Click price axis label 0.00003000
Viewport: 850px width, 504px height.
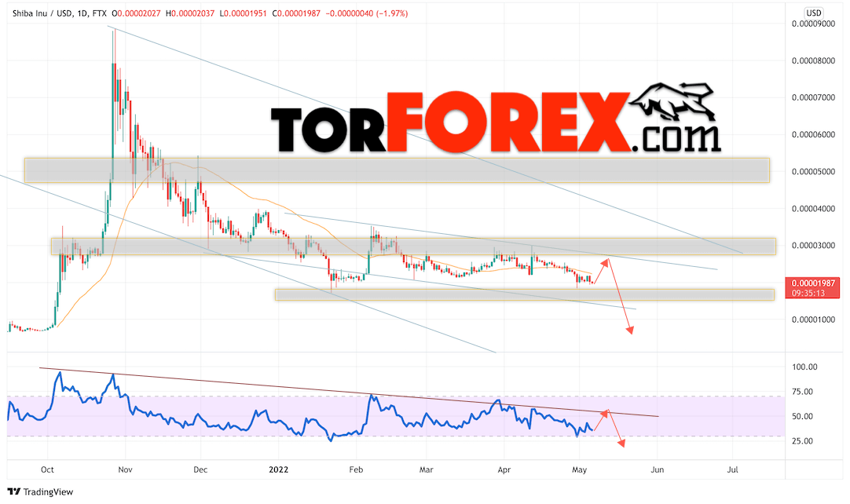(x=813, y=246)
